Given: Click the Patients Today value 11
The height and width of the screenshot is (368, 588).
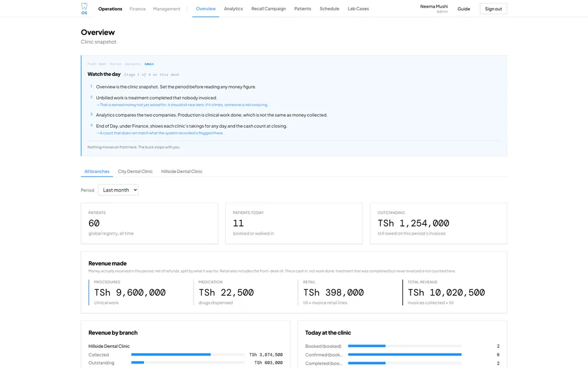Looking at the screenshot, I should pos(238,223).
